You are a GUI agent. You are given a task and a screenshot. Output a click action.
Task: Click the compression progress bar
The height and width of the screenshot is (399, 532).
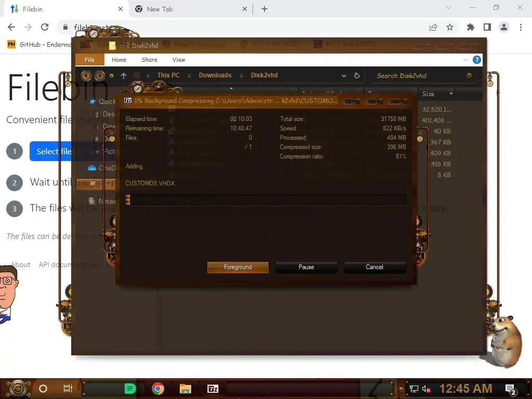click(x=265, y=199)
